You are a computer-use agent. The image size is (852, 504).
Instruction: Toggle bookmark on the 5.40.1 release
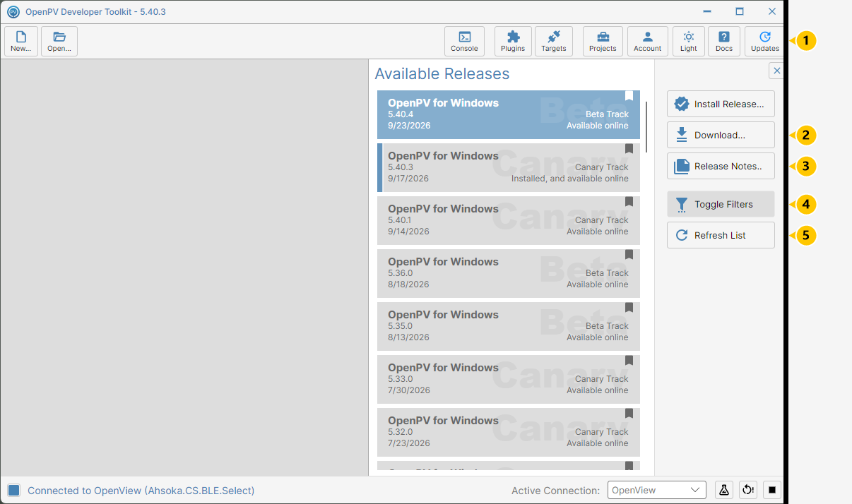pyautogui.click(x=629, y=202)
